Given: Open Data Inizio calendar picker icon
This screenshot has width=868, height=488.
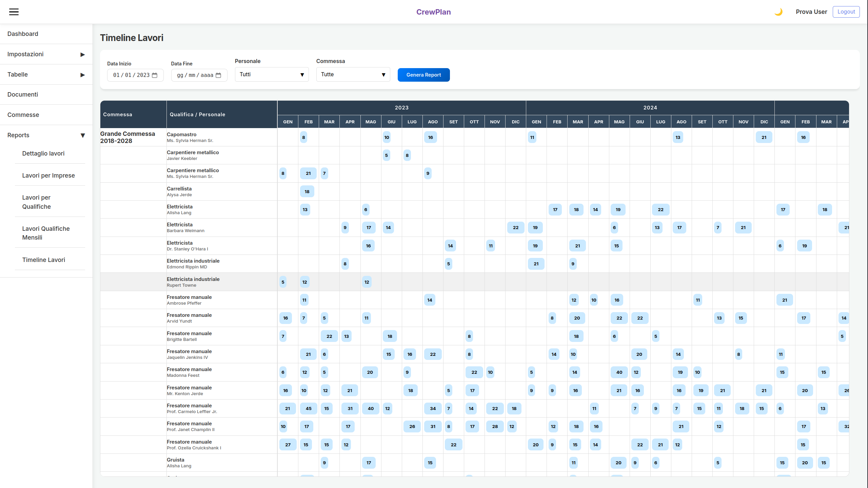Looking at the screenshot, I should (155, 75).
